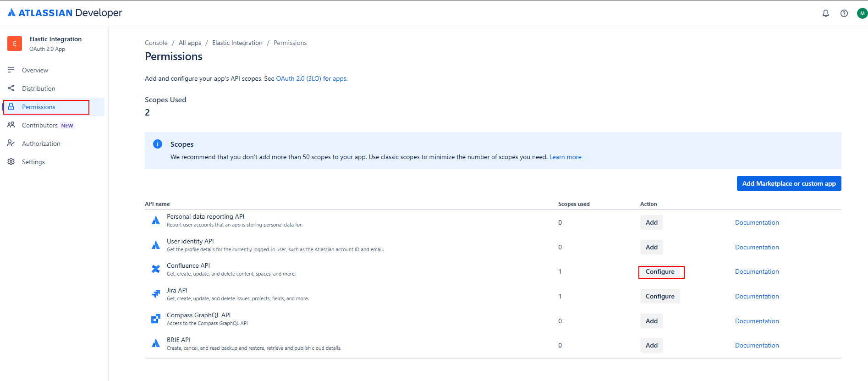Click the User identity API name
Viewport: 868px width, 381px height.
coord(190,241)
